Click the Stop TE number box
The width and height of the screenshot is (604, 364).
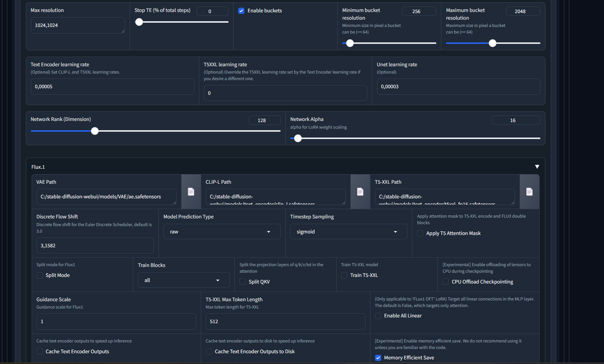(212, 11)
